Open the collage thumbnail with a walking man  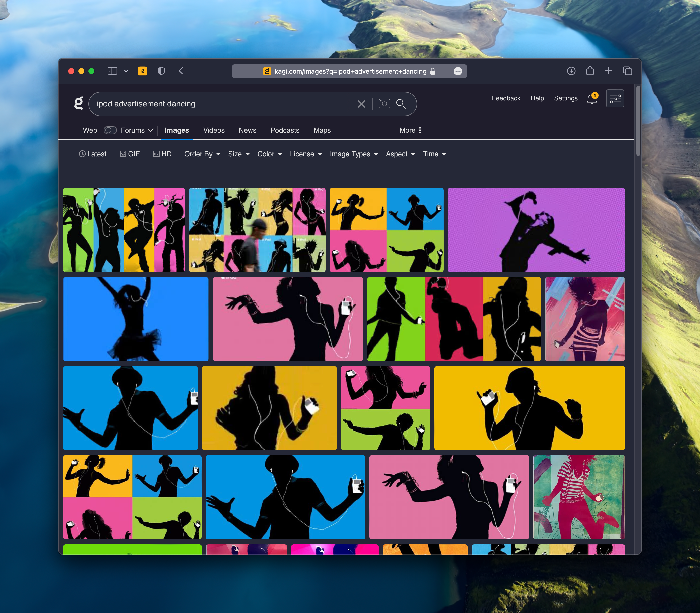click(257, 230)
